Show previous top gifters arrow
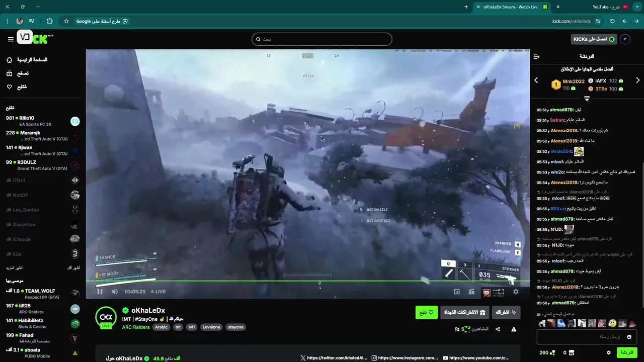644x362 pixels. coord(536,80)
